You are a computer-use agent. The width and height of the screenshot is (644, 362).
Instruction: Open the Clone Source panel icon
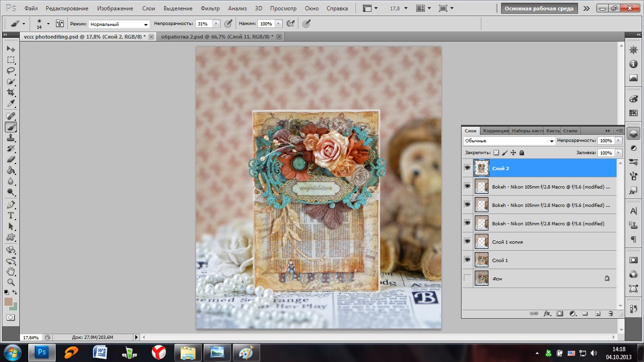tap(633, 225)
